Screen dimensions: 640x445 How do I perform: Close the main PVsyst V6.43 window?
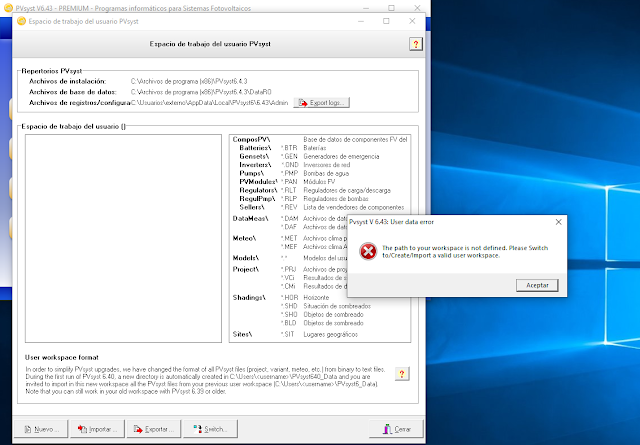point(417,8)
